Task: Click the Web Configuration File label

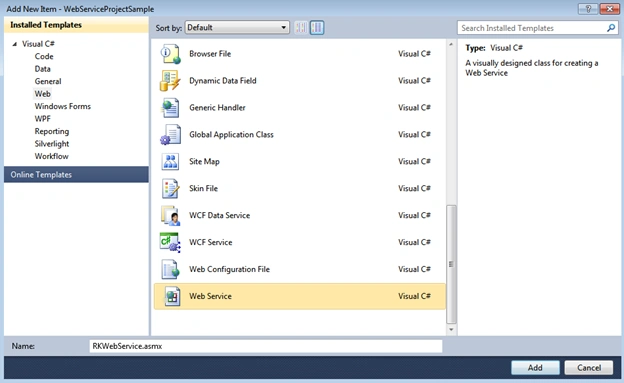Action: (x=230, y=270)
